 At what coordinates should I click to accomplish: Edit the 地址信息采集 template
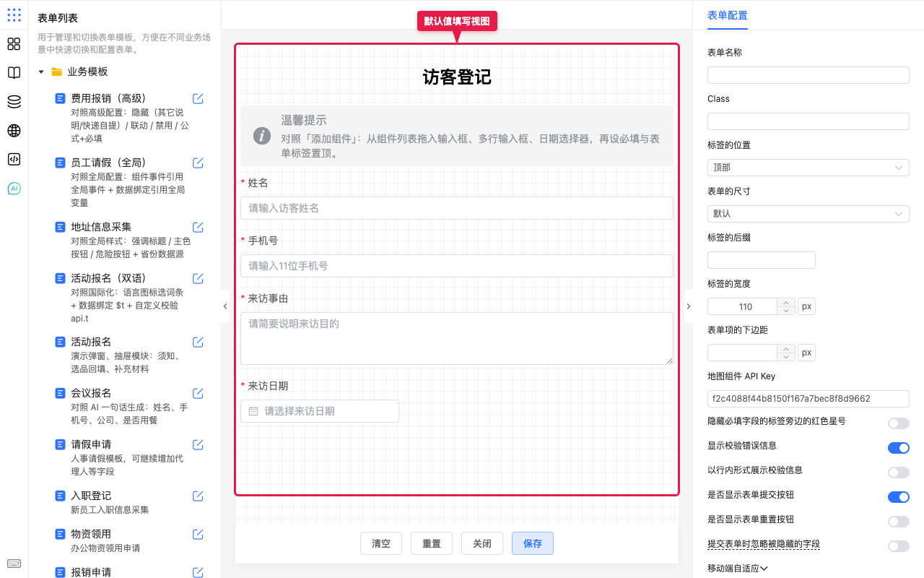tap(198, 228)
